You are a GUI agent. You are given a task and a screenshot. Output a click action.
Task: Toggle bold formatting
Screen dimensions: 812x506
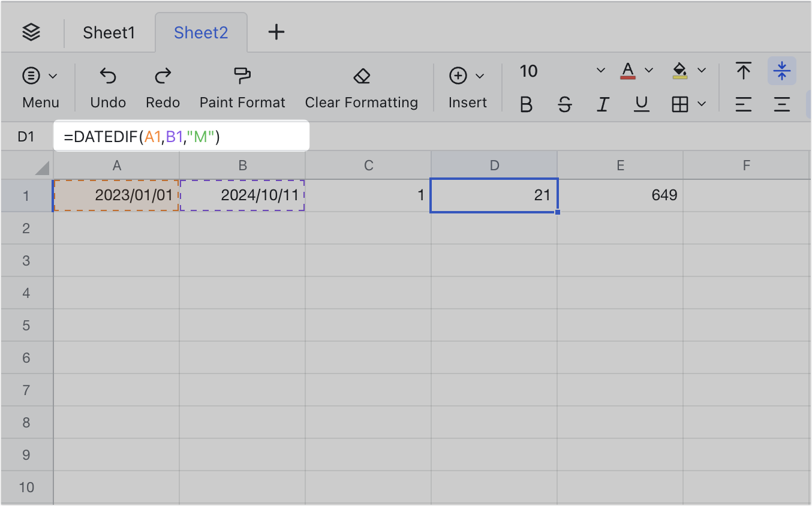point(526,105)
